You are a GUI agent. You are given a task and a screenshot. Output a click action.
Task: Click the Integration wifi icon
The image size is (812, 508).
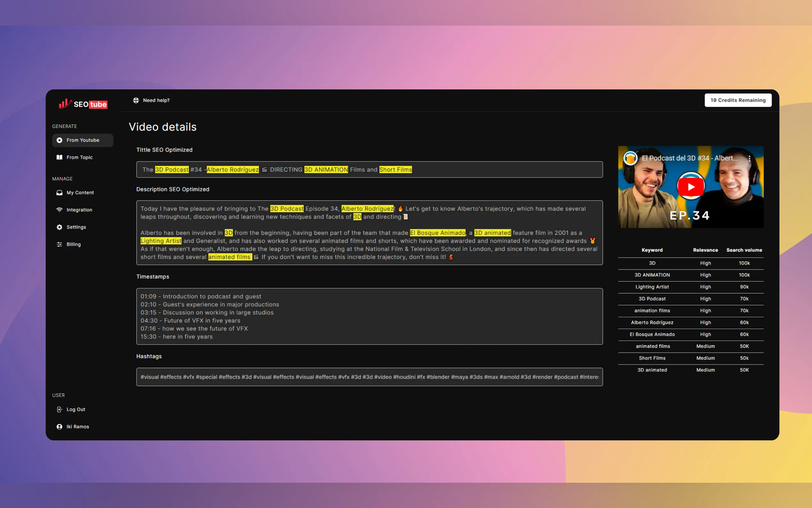[59, 210]
